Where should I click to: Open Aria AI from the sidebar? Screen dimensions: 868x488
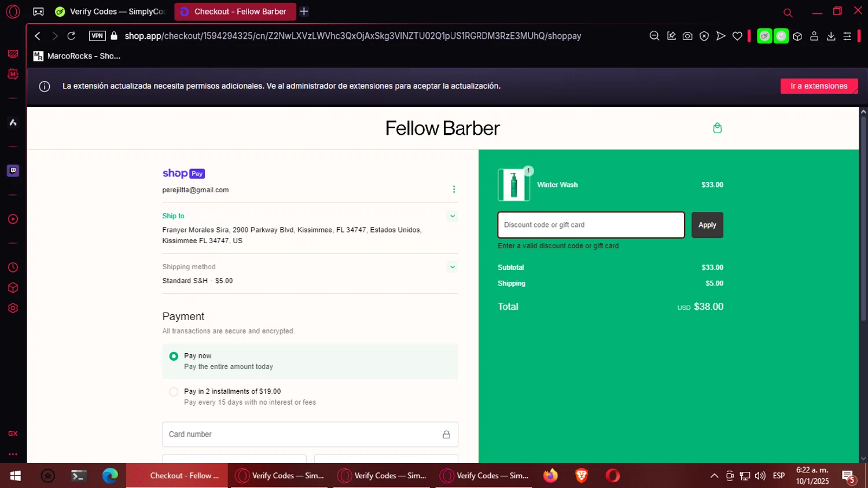coord(13,122)
